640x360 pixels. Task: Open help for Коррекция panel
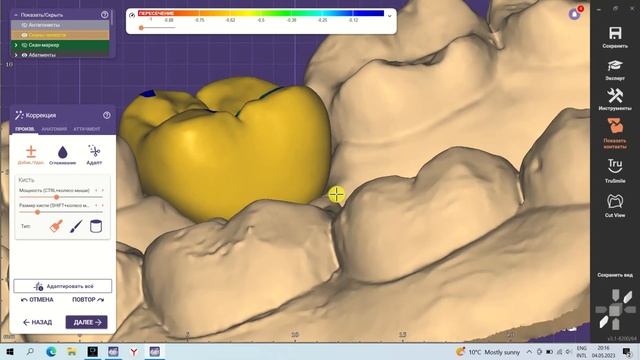tap(107, 115)
